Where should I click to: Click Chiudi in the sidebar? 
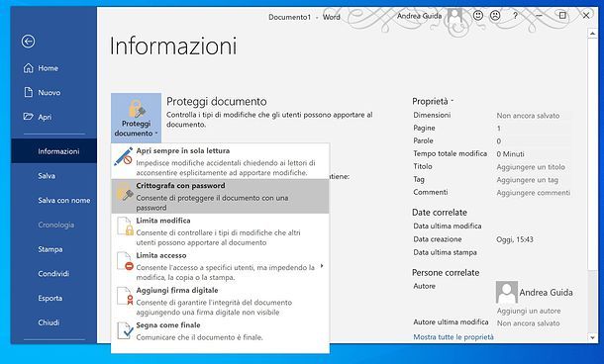(53, 322)
